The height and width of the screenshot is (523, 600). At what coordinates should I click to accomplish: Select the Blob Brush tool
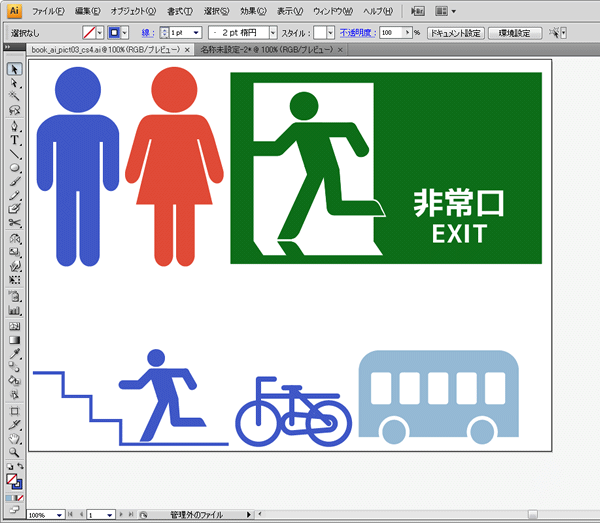[15, 209]
